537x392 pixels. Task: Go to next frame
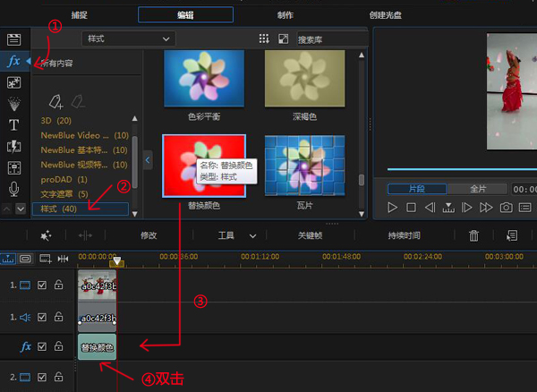tap(467, 208)
